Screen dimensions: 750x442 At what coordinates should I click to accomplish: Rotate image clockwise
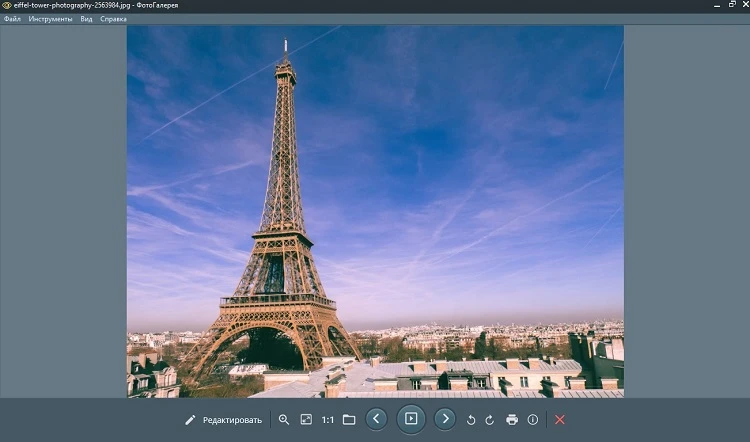[x=489, y=420]
